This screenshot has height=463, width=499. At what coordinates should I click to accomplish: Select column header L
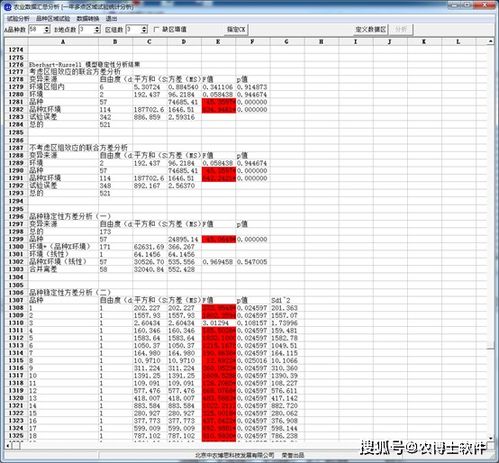pyautogui.click(x=459, y=42)
